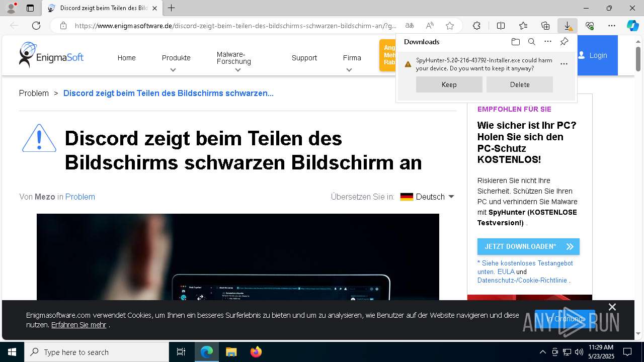644x362 pixels.
Task: Open the browser profile icon
Action: pyautogui.click(x=11, y=8)
